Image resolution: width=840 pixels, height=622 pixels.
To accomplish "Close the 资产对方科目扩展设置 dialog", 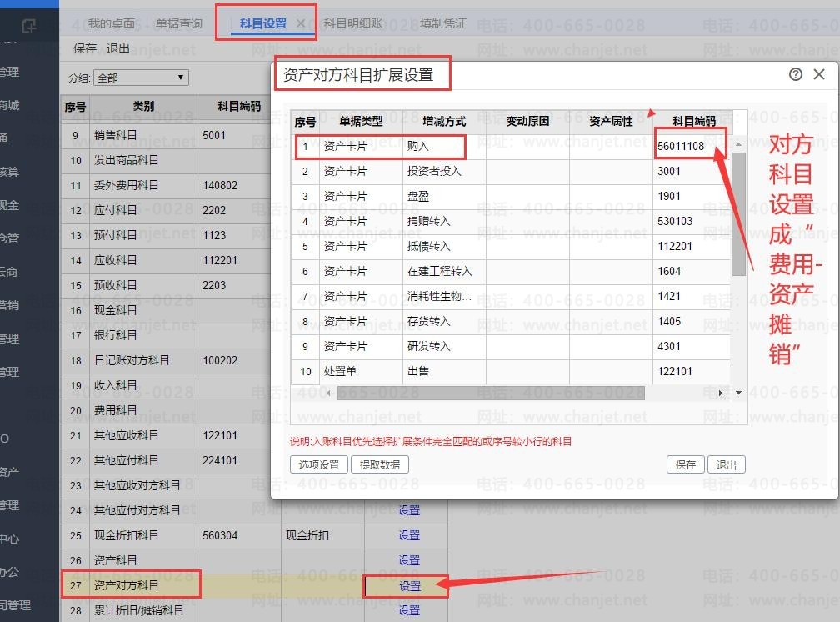I will click(x=819, y=74).
